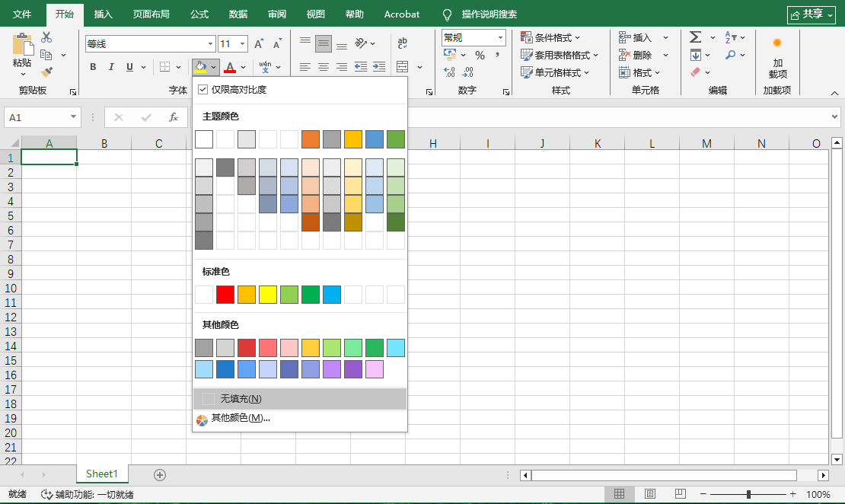
Task: Click the red font color A icon
Action: (230, 67)
